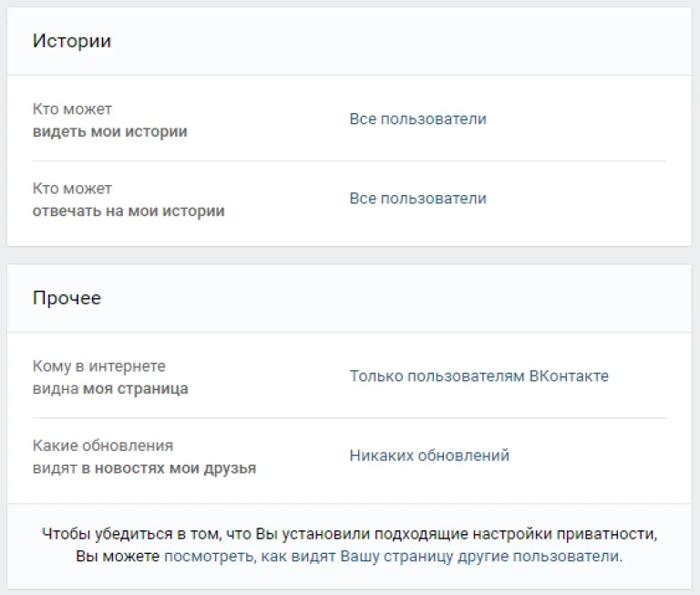Click link to view page as other users
Screen dimensions: 700x595
pos(393,556)
